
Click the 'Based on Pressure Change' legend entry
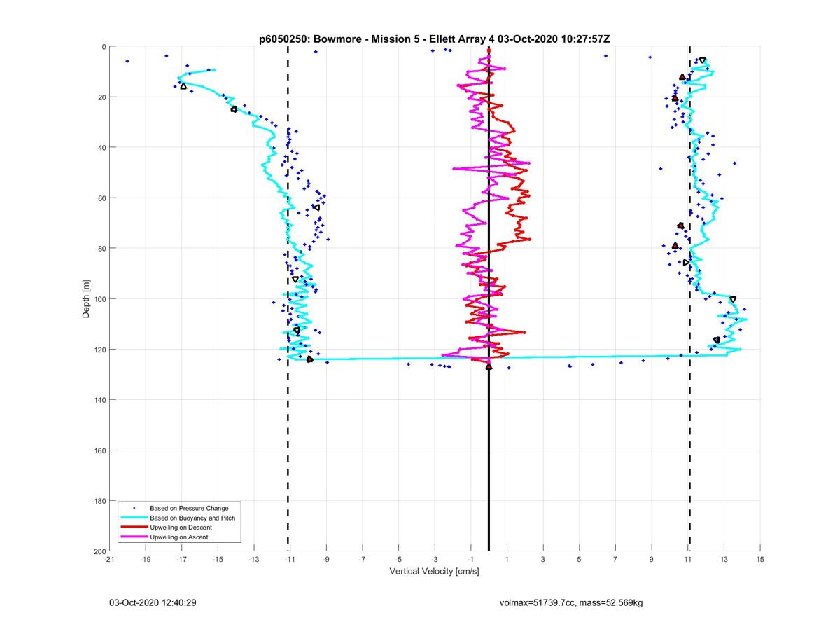point(189,508)
